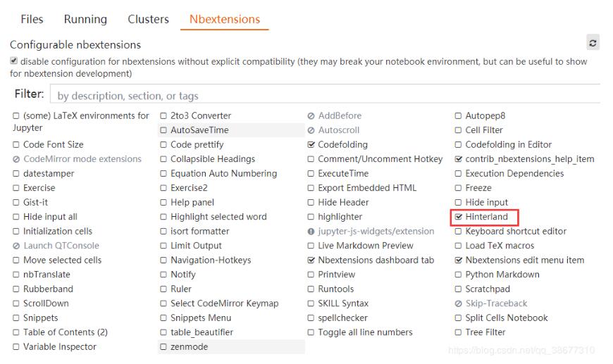The width and height of the screenshot is (613, 364).
Task: Enable the Autopep8 extension
Action: pos(459,115)
